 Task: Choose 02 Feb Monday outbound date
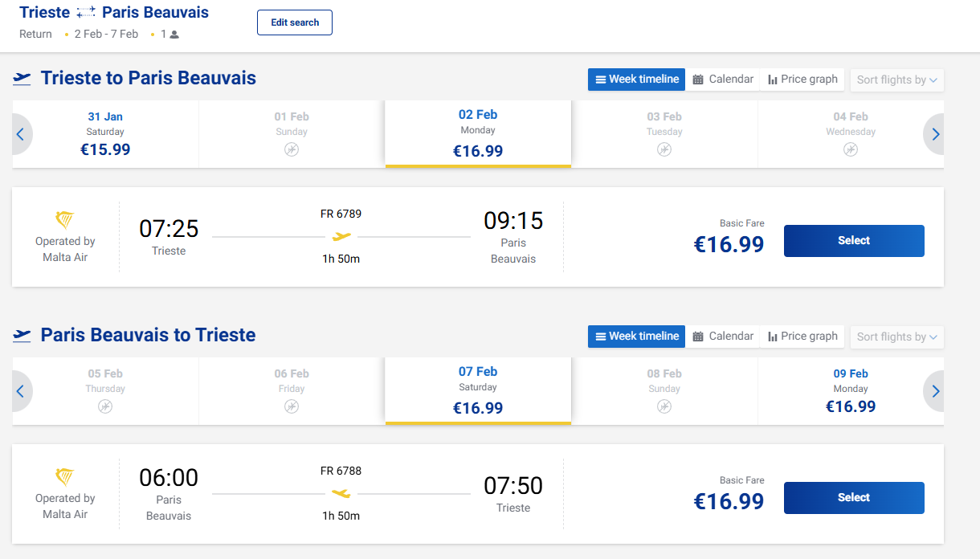click(478, 134)
